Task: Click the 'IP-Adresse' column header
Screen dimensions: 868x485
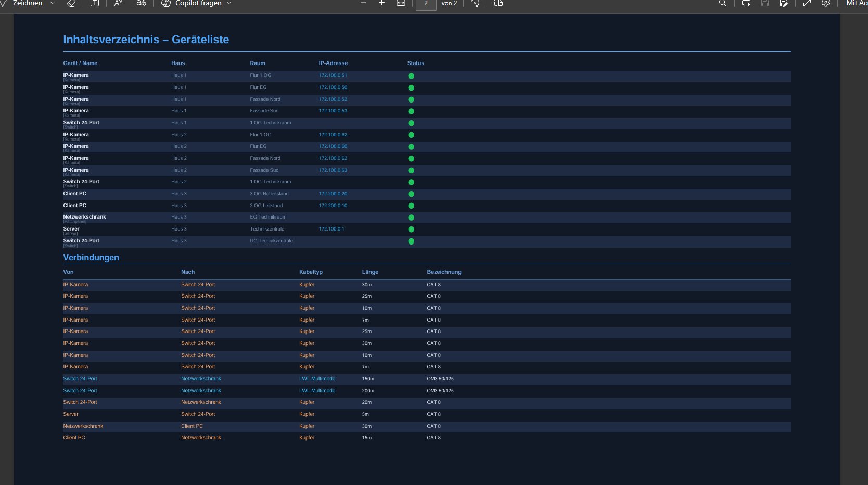Action: click(333, 63)
